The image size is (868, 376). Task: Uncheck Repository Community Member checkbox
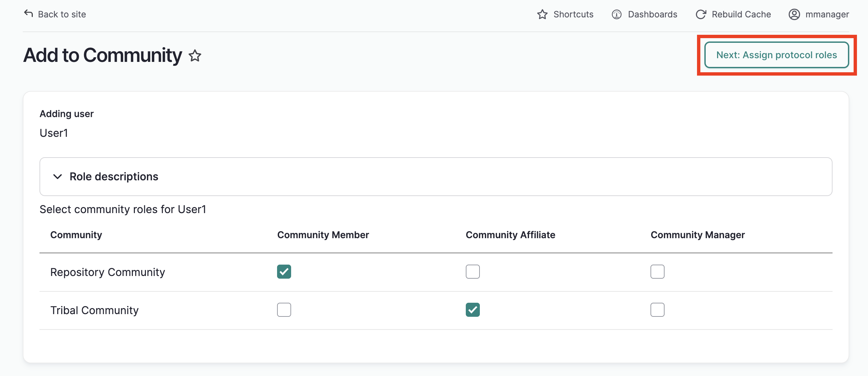tap(284, 272)
